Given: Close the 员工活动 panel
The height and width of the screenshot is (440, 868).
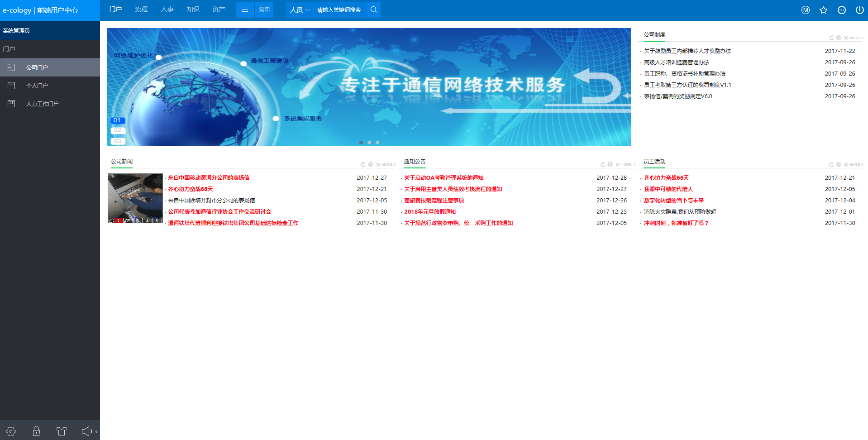Looking at the screenshot, I should [846, 164].
